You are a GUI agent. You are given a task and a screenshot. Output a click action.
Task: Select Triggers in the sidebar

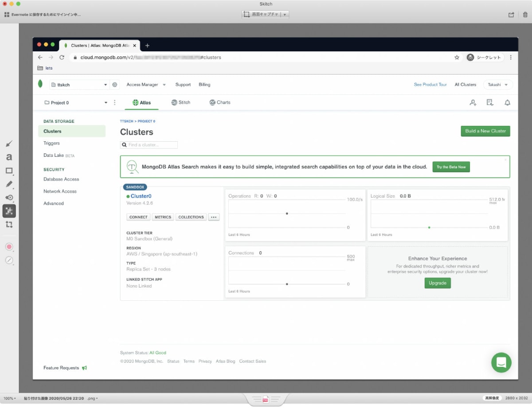[x=51, y=143]
